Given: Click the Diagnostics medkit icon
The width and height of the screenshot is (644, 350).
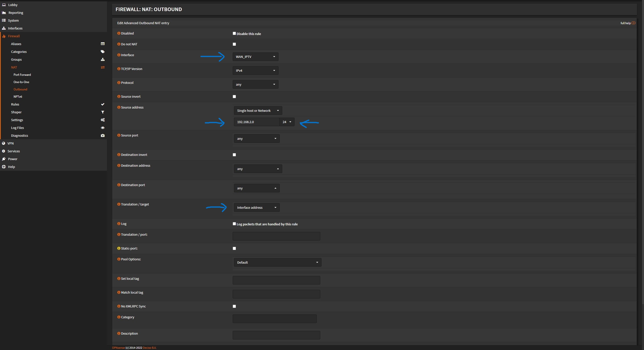Looking at the screenshot, I should pos(103,135).
